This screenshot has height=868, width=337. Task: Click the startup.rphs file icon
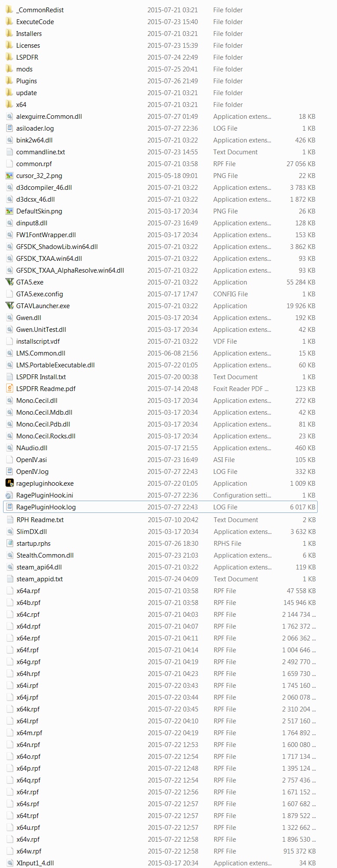point(9,543)
